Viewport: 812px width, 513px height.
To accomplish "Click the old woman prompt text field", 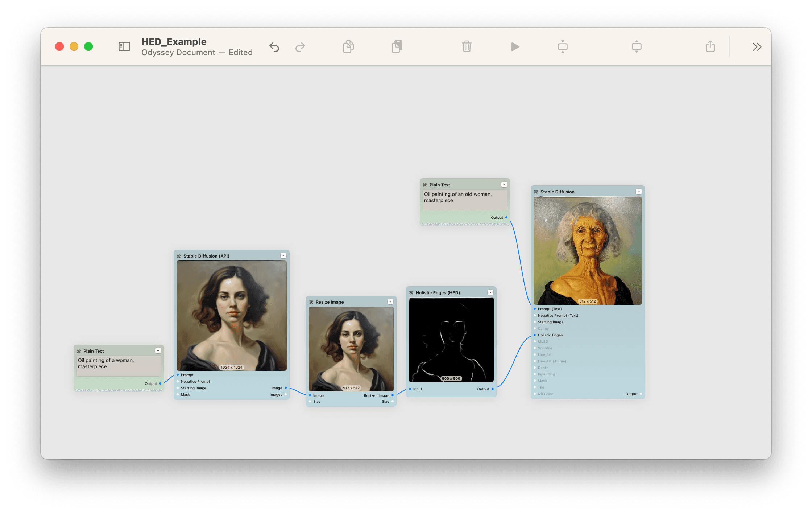I will (x=465, y=200).
